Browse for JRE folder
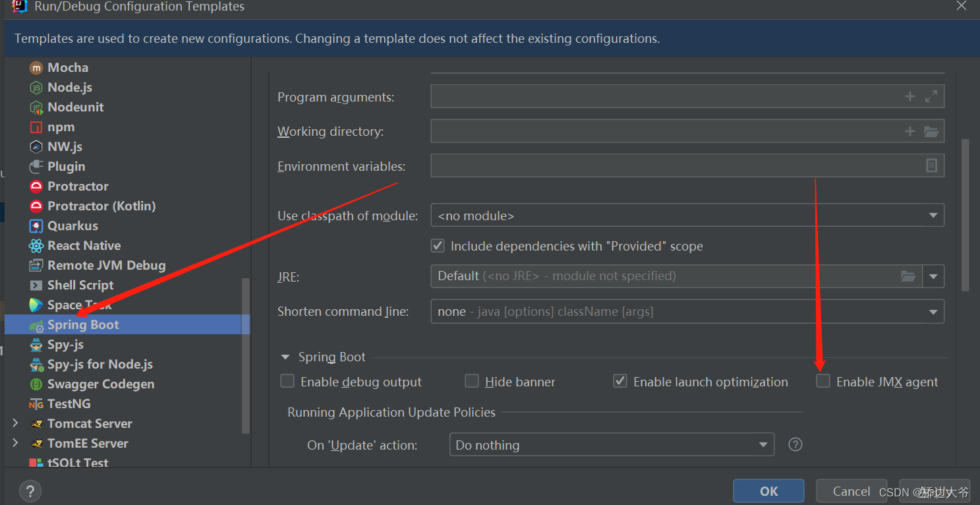Viewport: 980px width, 505px height. 908,276
